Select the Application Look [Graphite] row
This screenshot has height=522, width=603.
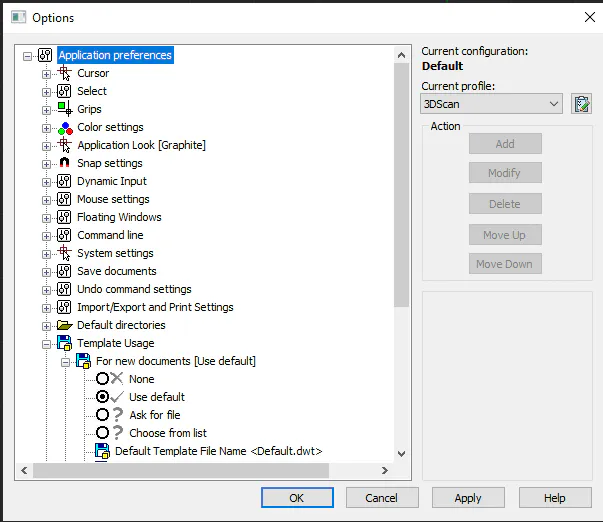click(142, 145)
